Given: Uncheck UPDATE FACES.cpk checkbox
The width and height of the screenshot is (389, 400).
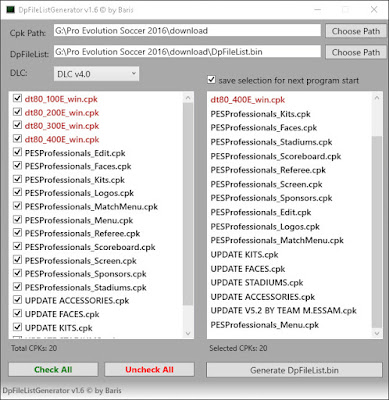Looking at the screenshot, I should tap(17, 314).
